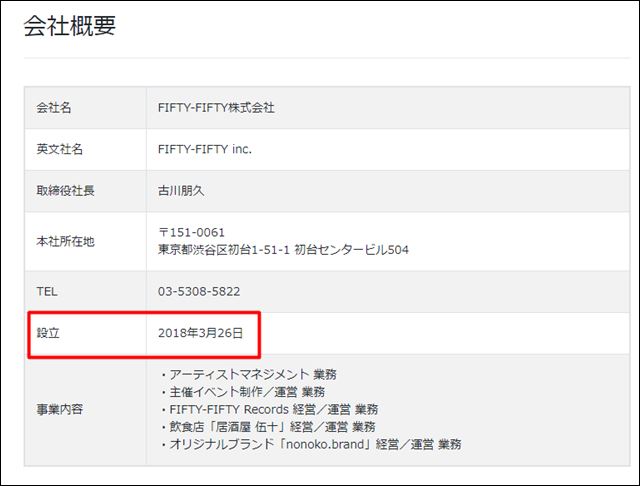This screenshot has height=486, width=640.
Task: Click the 取締役社長 row label
Action: [x=66, y=190]
